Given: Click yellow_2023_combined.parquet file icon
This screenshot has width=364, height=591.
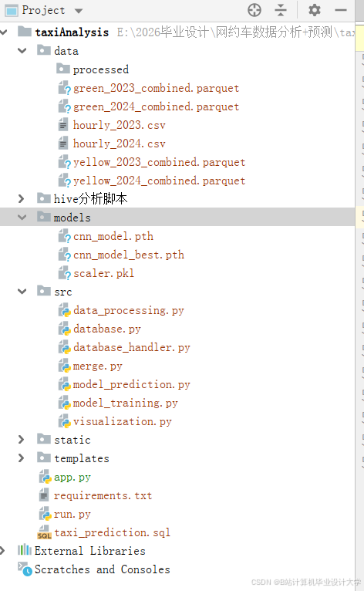Looking at the screenshot, I should pos(65,162).
